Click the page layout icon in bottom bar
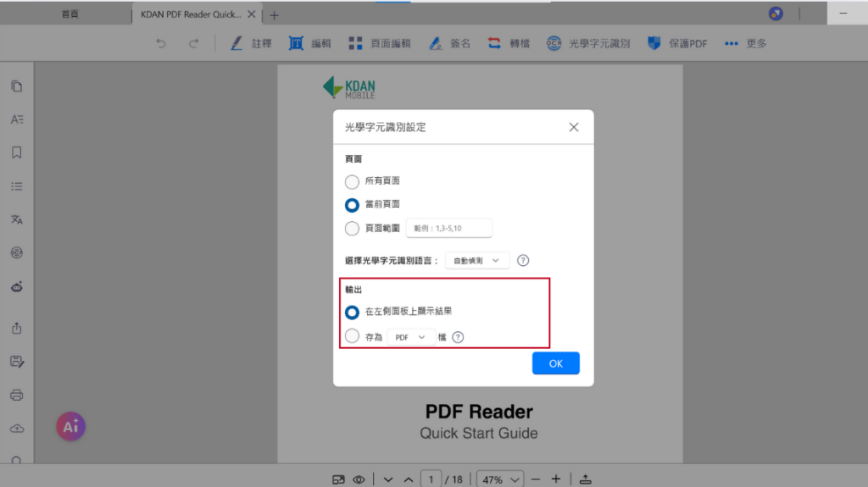Viewport: 868px width, 487px height. [x=338, y=479]
